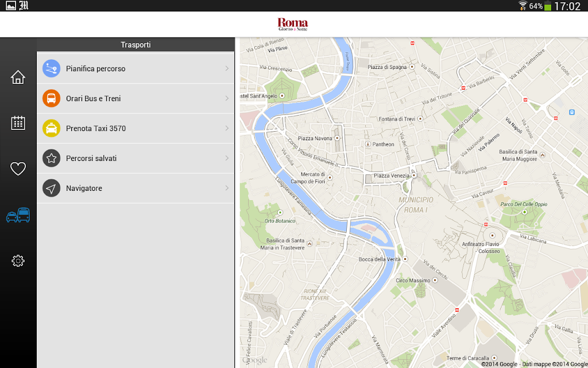This screenshot has height=368, width=588.
Task: Tap the 17:02 clock in status bar
Action: 567,6
